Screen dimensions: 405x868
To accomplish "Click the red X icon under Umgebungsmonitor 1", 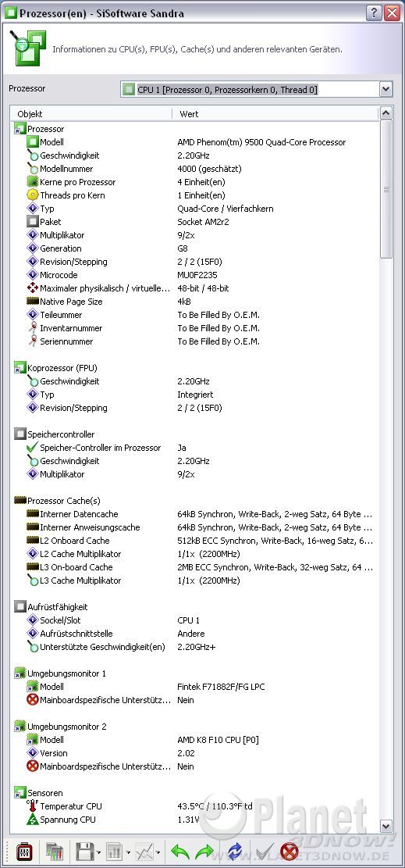I will pos(32,700).
